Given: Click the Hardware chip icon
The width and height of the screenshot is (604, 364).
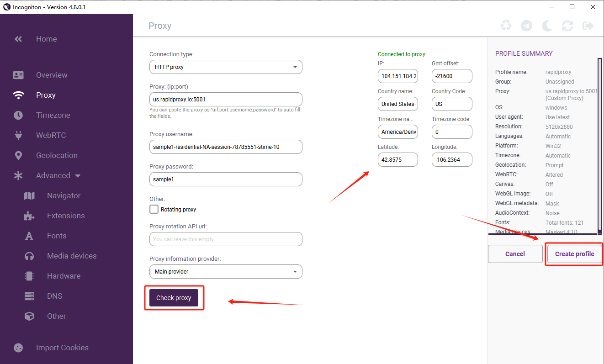Looking at the screenshot, I should point(29,276).
